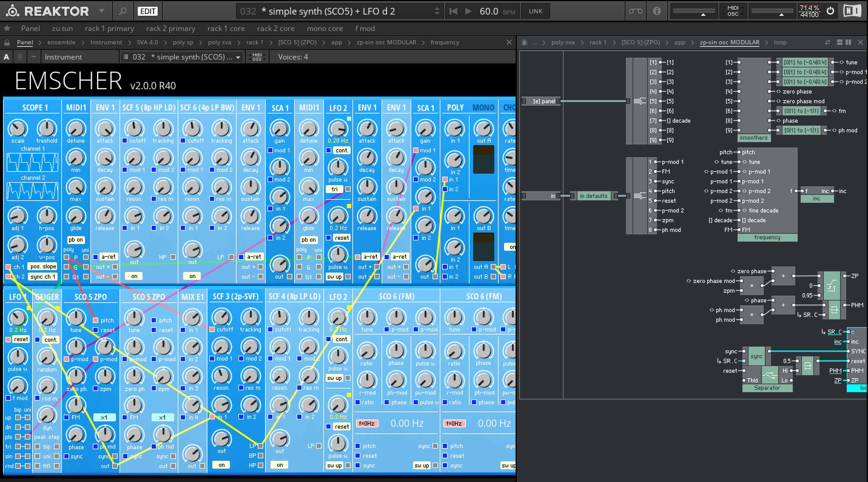Toggle the f=0Hz button in SCO 6

coord(367,423)
